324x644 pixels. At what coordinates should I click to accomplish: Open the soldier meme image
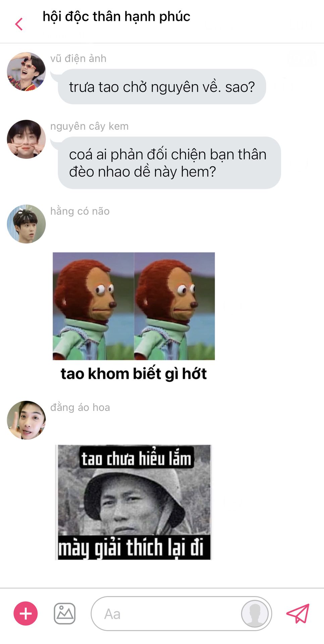coord(133,502)
